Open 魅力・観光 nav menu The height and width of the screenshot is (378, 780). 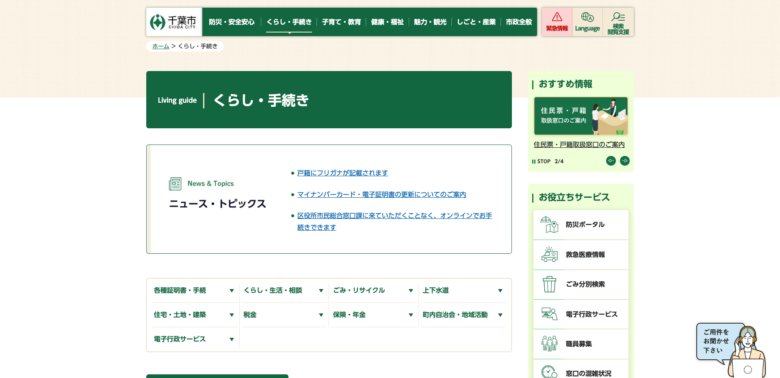430,22
